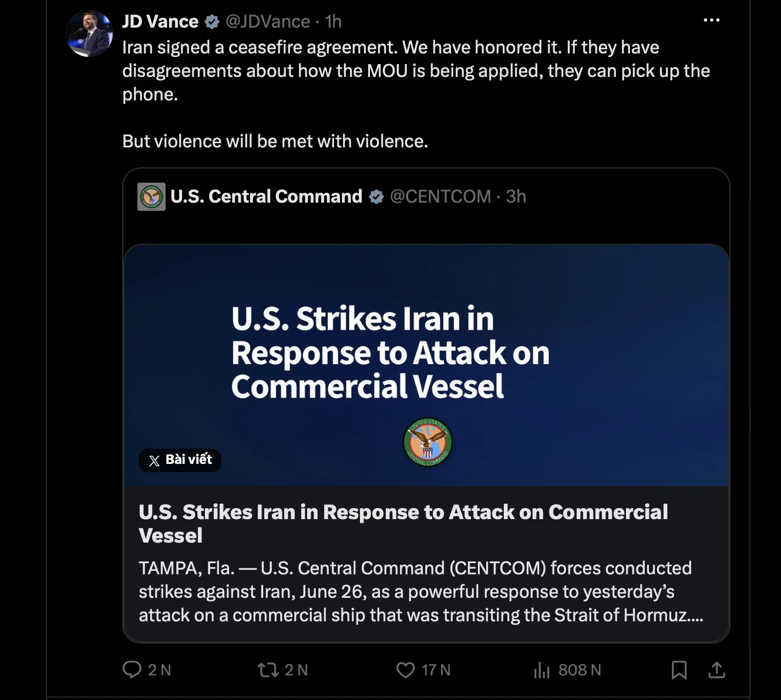Image resolution: width=781 pixels, height=700 pixels.
Task: Click the reply speech bubble icon
Action: pos(132,669)
